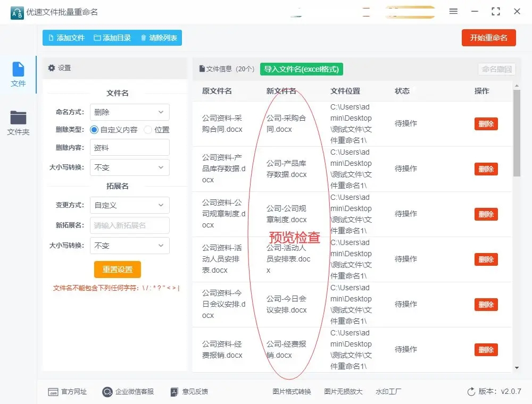Click 导入文件名(excel格式) button
532x404 pixels.
coord(302,69)
